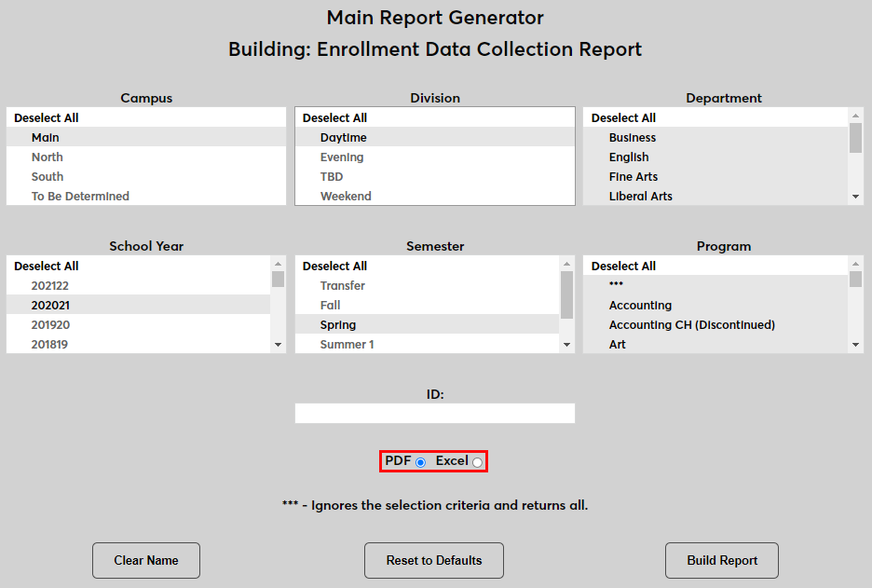This screenshot has height=588, width=872.
Task: Select Evening in the Division list
Action: [435, 157]
